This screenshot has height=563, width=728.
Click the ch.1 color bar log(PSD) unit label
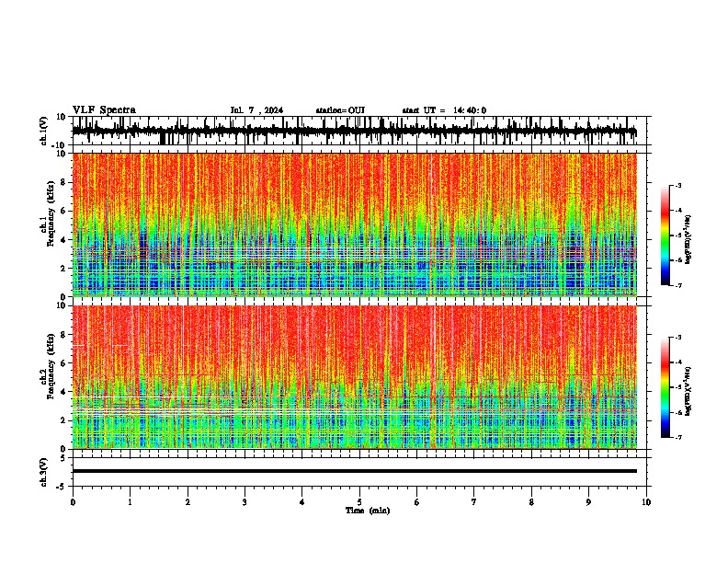click(688, 239)
